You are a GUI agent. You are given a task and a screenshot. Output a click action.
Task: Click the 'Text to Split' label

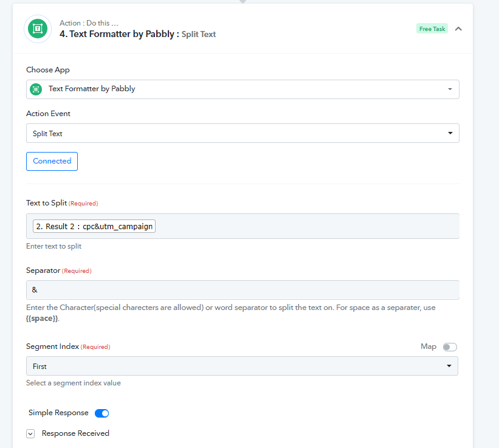pyautogui.click(x=46, y=203)
